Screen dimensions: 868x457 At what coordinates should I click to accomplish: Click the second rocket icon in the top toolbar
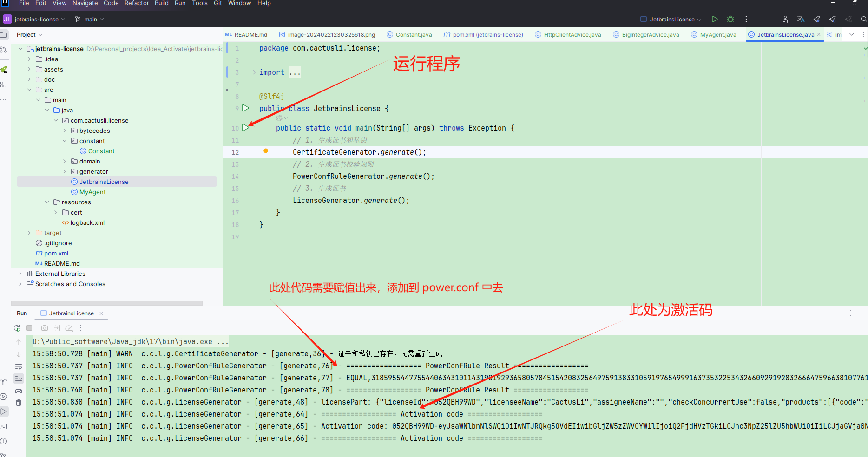(833, 19)
